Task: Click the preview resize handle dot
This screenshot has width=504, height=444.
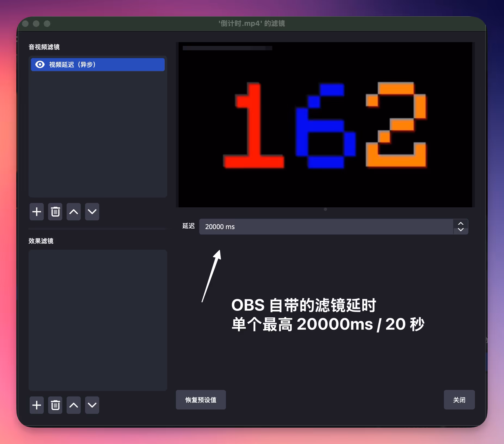Action: (325, 209)
